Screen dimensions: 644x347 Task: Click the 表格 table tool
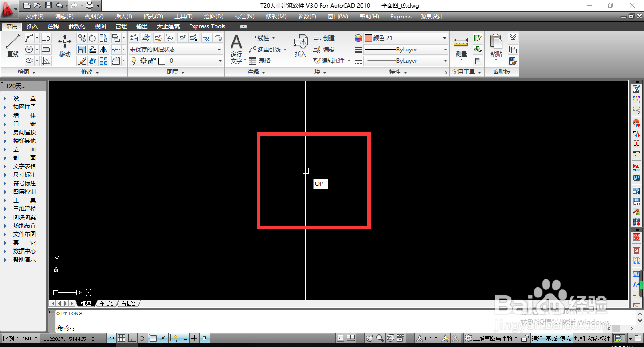(x=260, y=61)
